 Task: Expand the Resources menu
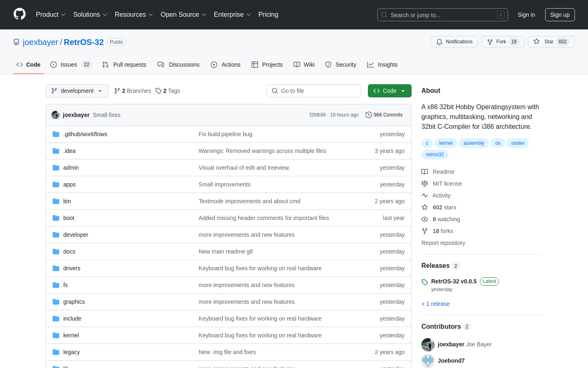[x=134, y=15]
